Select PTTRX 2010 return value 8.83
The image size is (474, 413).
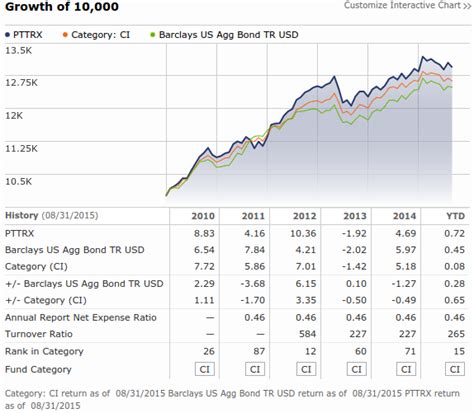(204, 233)
